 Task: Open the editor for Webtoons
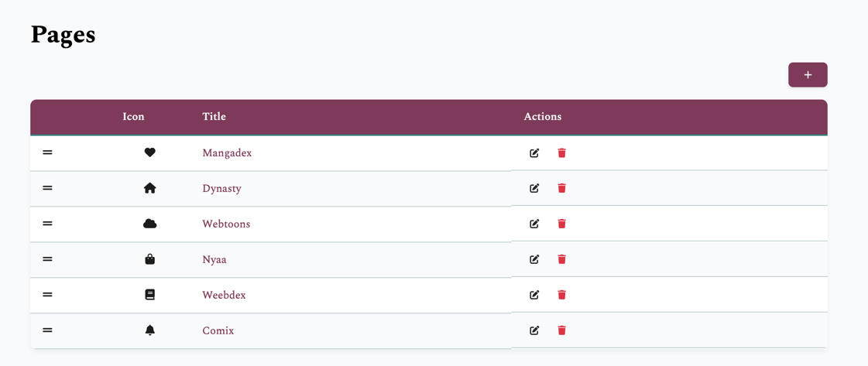pyautogui.click(x=534, y=224)
